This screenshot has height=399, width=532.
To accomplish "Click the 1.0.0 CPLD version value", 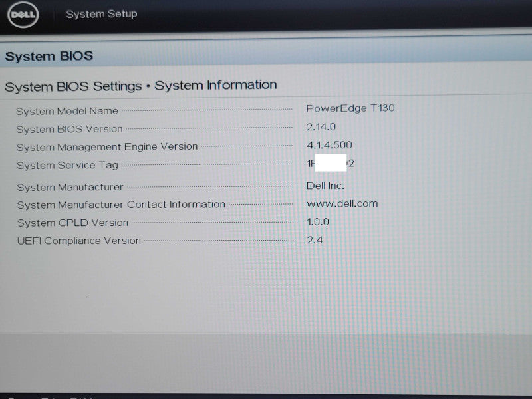I will pyautogui.click(x=318, y=222).
